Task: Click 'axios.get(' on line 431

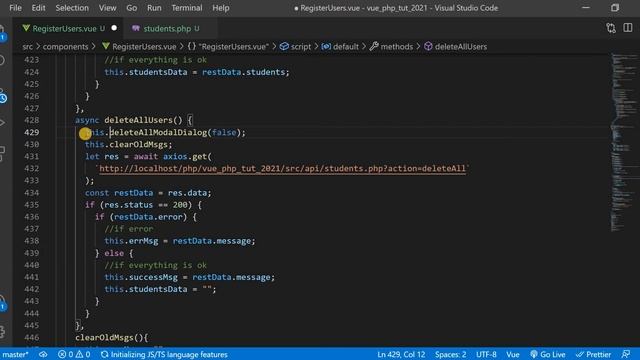Action: (x=187, y=156)
